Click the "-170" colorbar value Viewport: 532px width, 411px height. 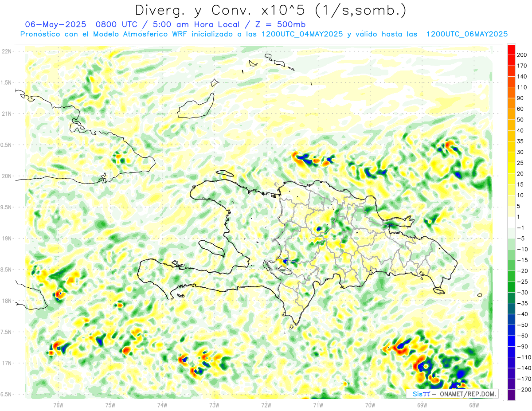(524, 379)
